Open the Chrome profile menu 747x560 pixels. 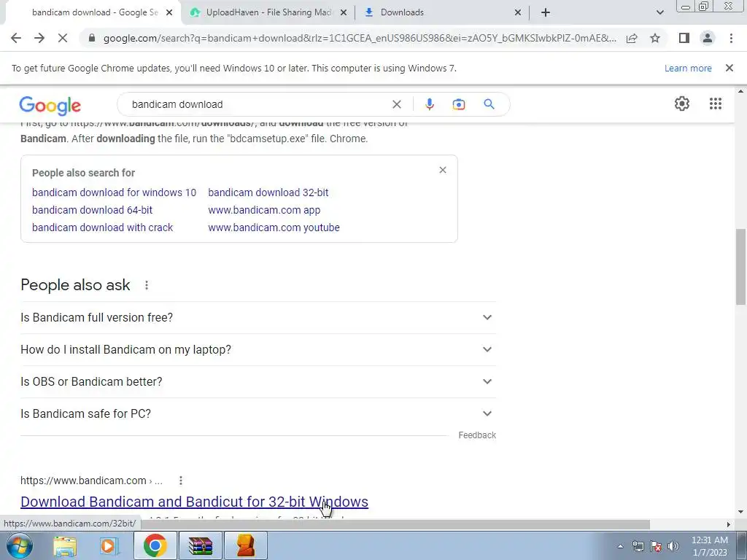click(x=708, y=38)
